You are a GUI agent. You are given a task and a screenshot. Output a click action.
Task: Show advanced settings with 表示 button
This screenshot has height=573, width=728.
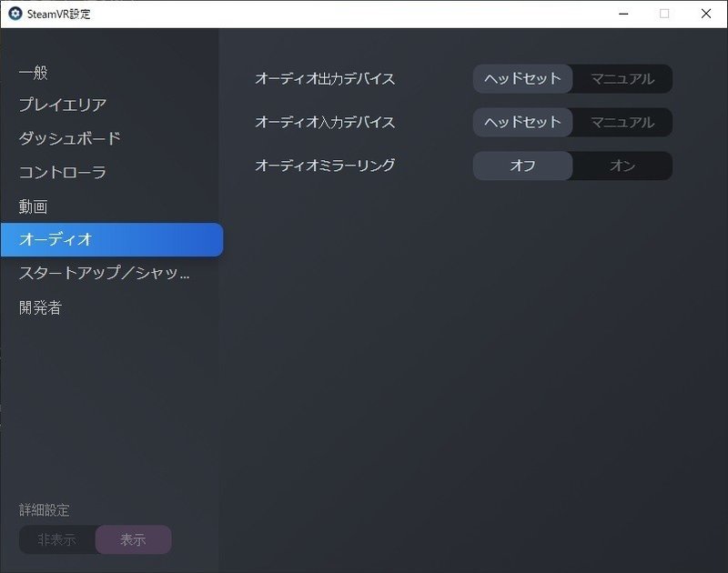coord(133,539)
